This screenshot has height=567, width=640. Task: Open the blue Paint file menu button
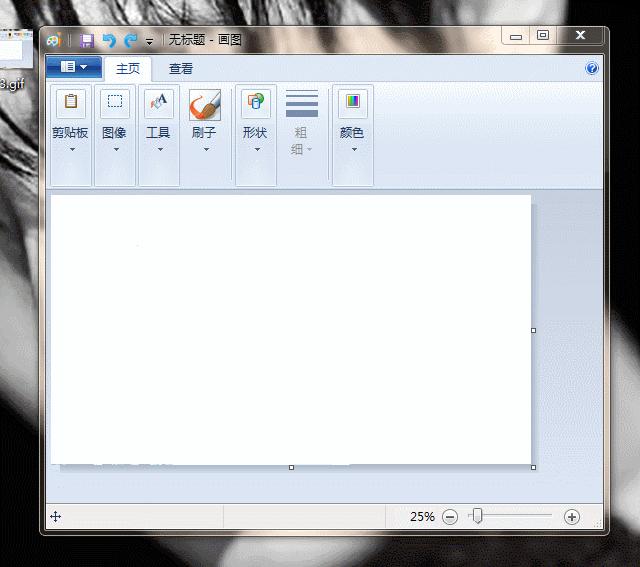[74, 67]
